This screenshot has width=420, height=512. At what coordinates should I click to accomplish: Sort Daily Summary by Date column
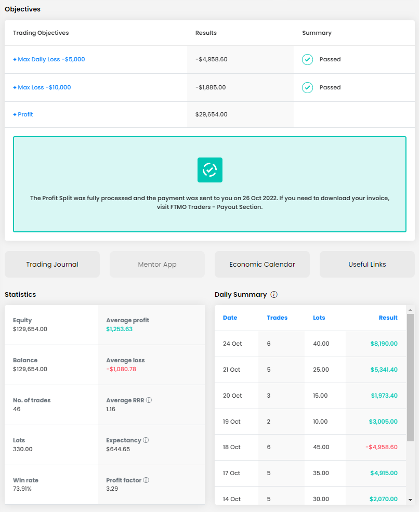coord(230,318)
